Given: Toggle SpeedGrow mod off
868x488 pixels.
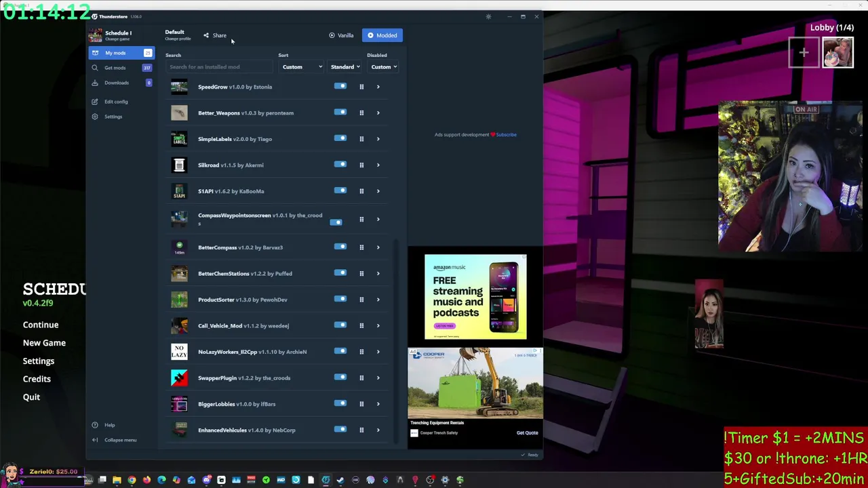Looking at the screenshot, I should tap(340, 86).
